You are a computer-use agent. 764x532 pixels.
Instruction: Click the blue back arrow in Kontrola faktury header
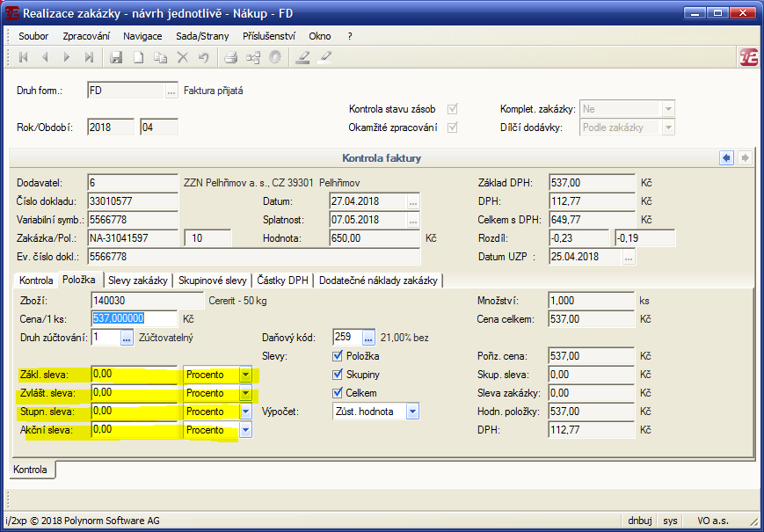[x=726, y=158]
